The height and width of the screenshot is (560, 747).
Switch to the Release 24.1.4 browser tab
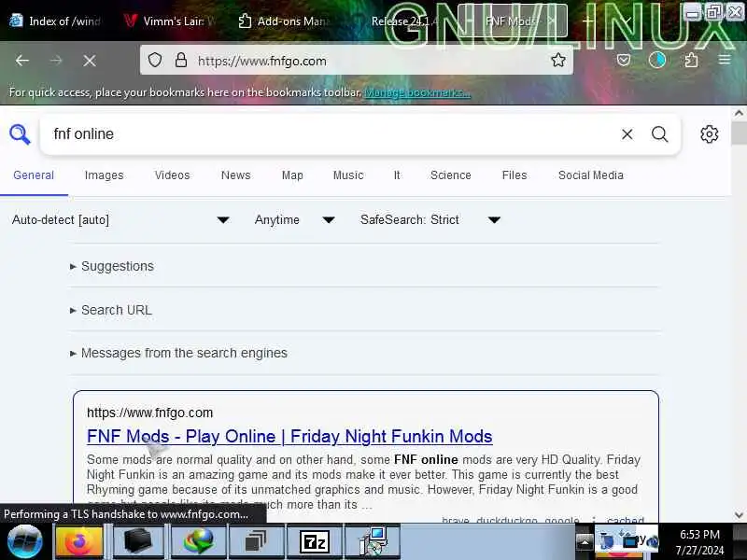(x=402, y=21)
